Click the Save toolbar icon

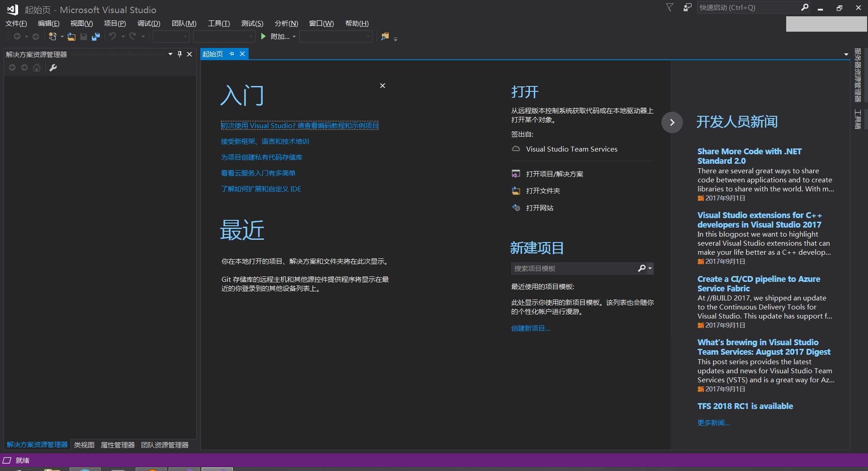click(84, 37)
